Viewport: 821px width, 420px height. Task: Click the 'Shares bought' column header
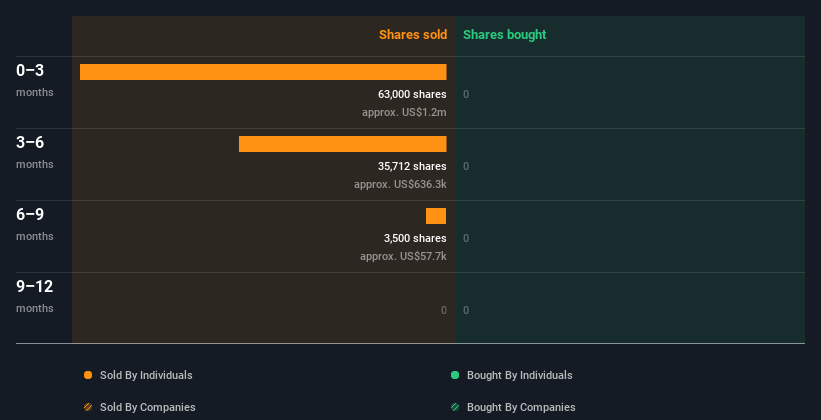point(505,35)
